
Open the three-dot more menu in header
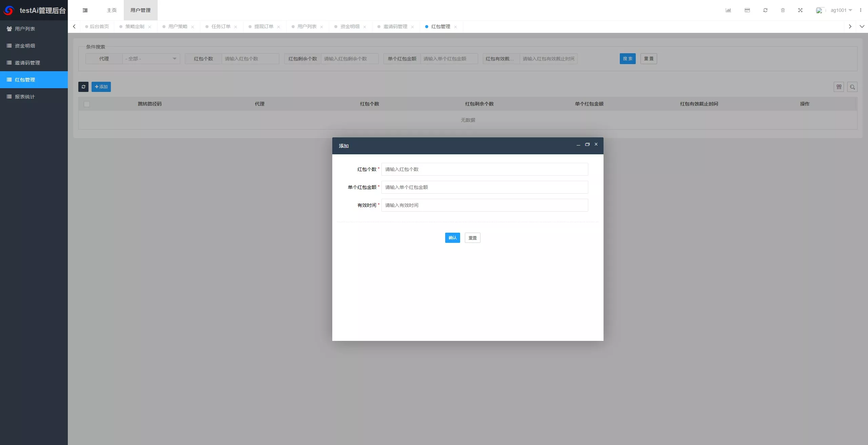pyautogui.click(x=861, y=10)
